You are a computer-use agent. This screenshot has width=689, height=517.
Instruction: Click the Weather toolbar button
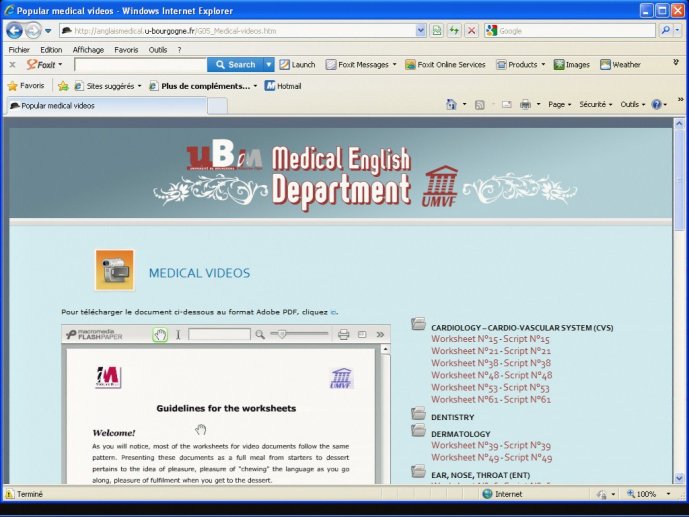[620, 65]
